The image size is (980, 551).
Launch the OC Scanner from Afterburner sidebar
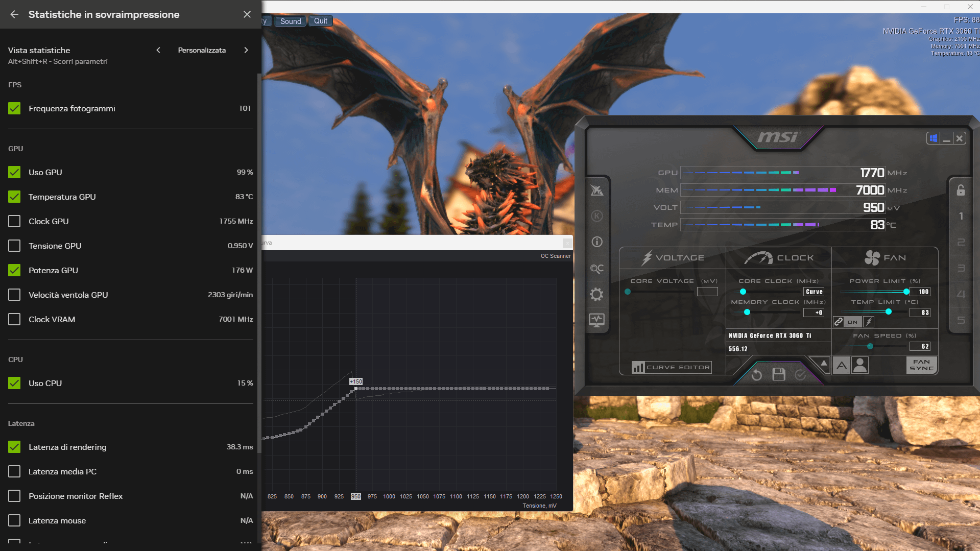point(596,268)
